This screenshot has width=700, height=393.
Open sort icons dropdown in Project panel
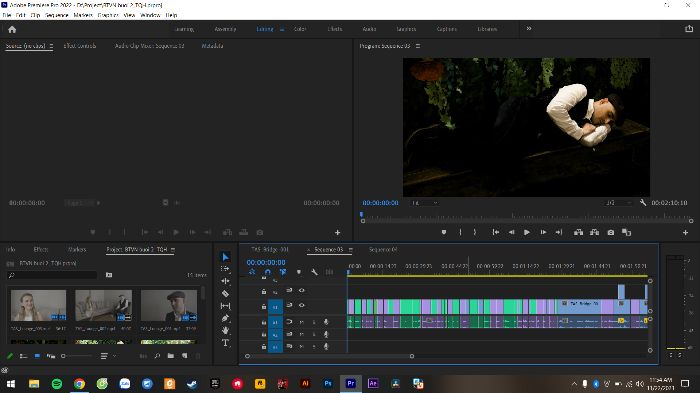[x=107, y=356]
